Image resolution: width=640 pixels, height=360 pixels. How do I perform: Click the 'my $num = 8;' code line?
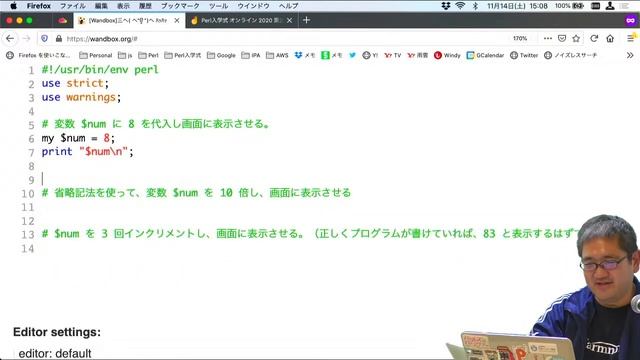pos(78,138)
